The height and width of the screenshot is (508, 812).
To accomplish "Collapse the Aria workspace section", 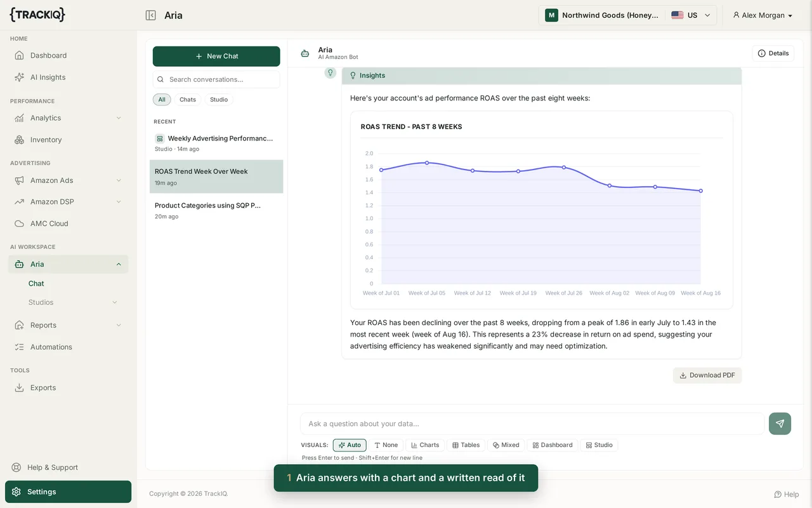I will [119, 264].
